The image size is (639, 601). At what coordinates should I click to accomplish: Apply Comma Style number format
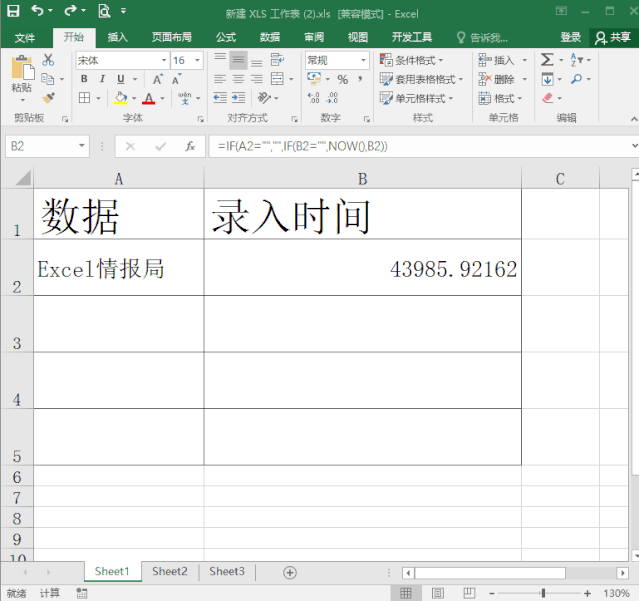360,79
